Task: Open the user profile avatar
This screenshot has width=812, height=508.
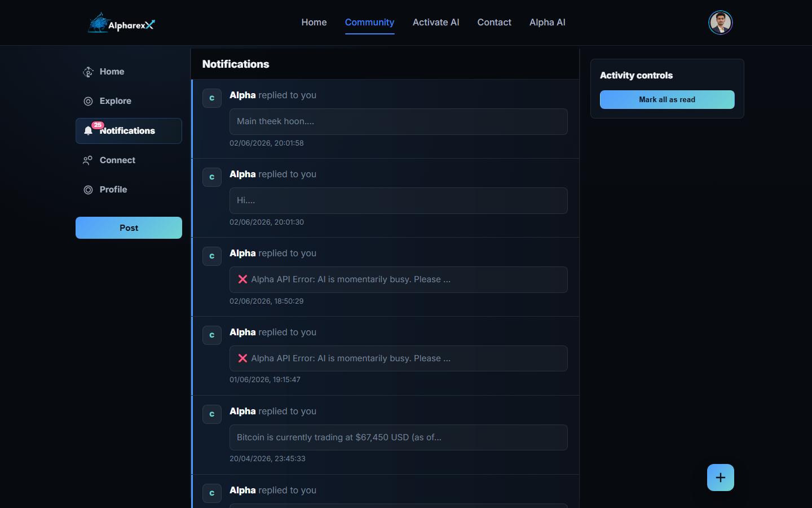Action: point(720,23)
